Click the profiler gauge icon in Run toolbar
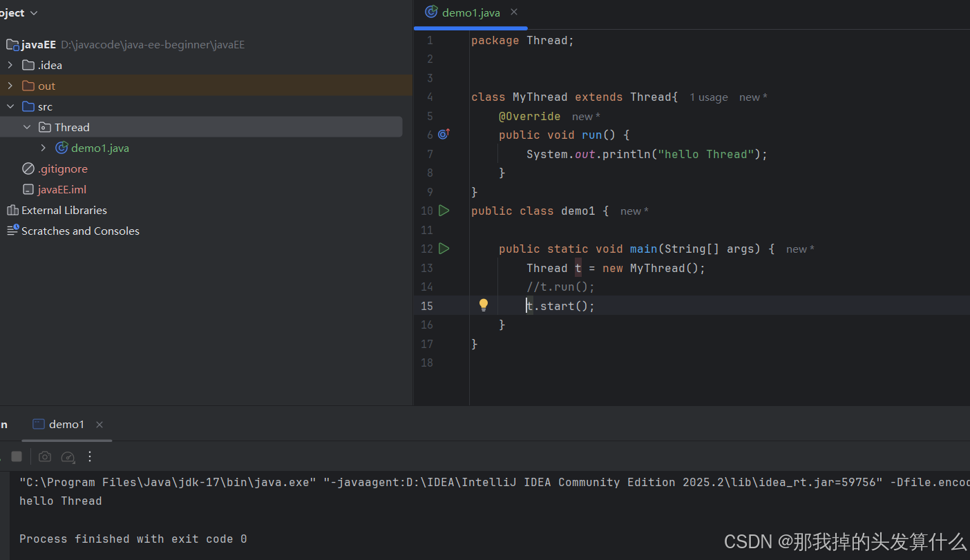The image size is (970, 560). tap(68, 456)
